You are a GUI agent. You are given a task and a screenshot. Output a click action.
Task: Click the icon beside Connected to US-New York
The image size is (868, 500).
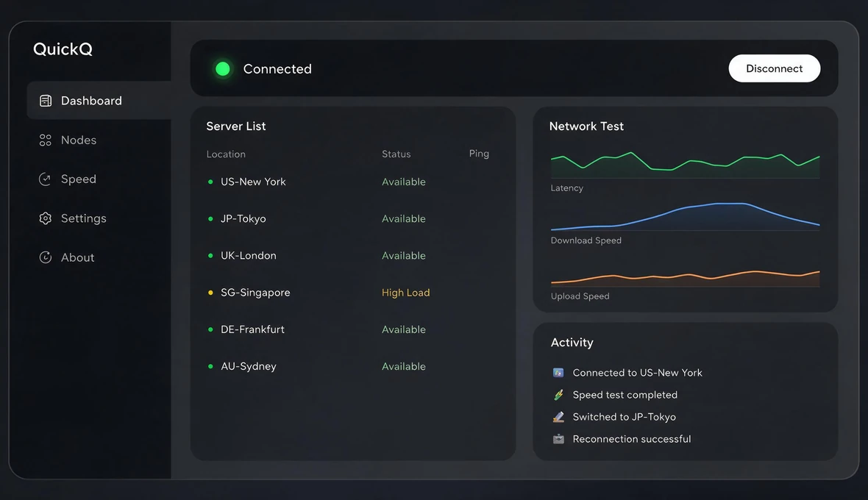click(x=558, y=373)
